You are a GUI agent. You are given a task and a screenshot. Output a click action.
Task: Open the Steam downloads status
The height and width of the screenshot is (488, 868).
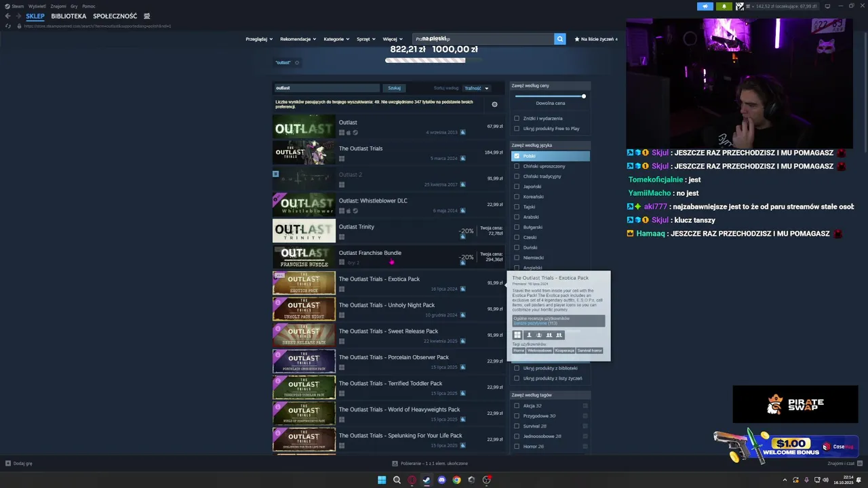(x=430, y=464)
